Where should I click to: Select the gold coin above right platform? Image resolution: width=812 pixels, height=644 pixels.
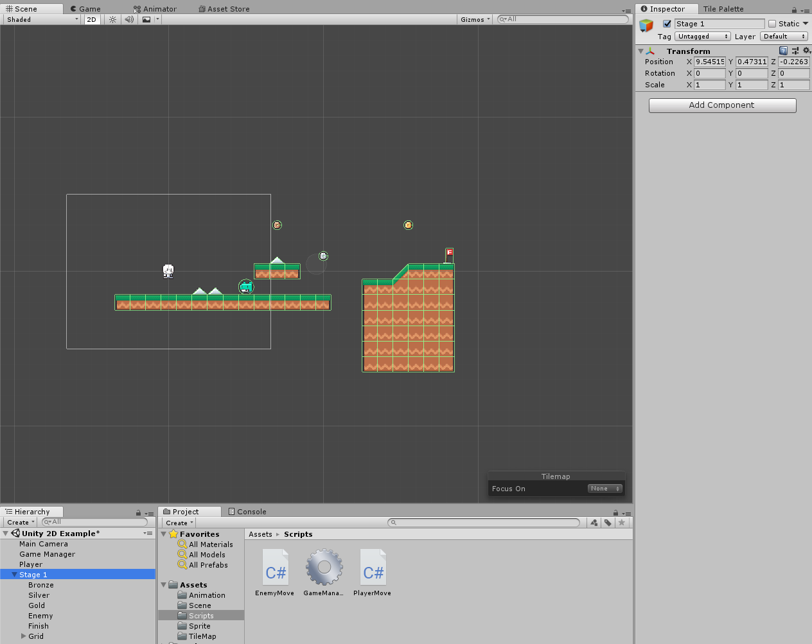click(x=408, y=225)
